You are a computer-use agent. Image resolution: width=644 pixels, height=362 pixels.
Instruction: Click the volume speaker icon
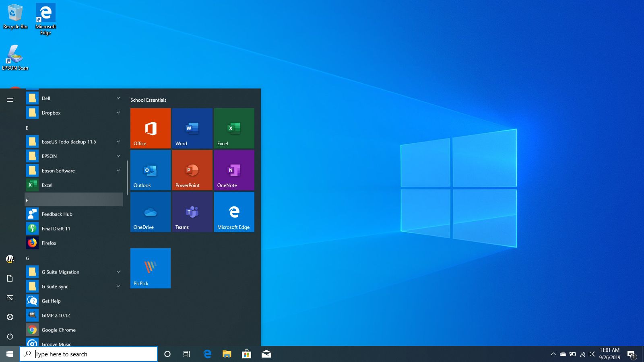592,354
